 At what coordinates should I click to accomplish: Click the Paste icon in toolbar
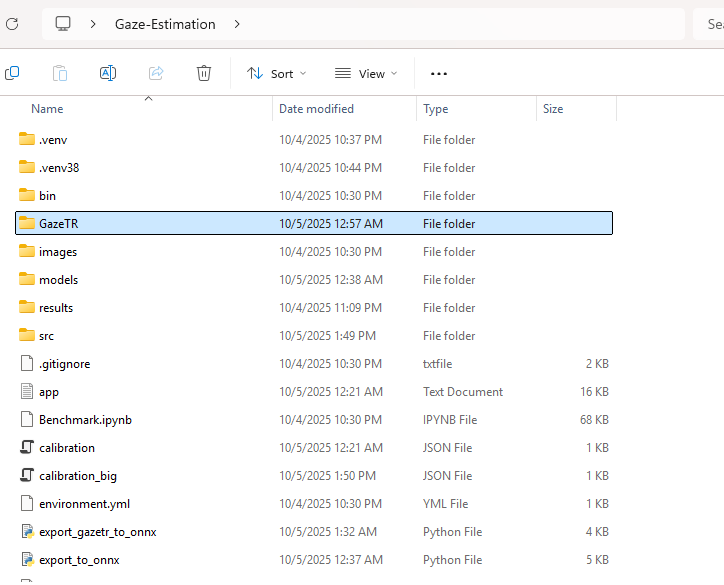click(60, 73)
